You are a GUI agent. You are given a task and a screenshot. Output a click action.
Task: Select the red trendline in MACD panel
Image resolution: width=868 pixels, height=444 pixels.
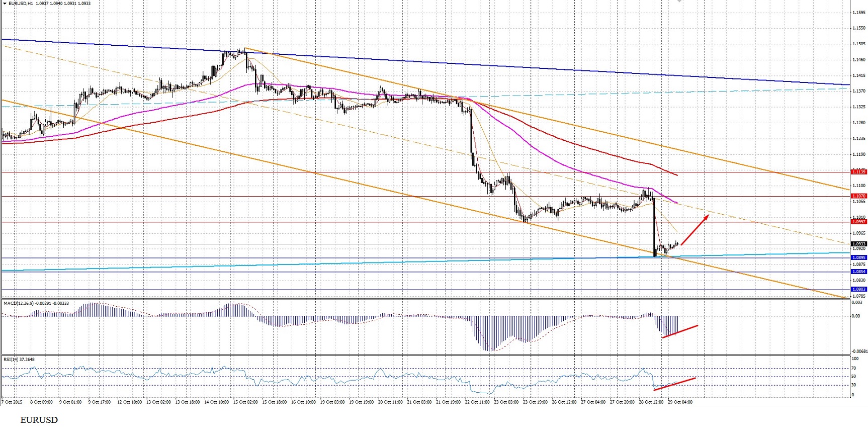(x=680, y=332)
